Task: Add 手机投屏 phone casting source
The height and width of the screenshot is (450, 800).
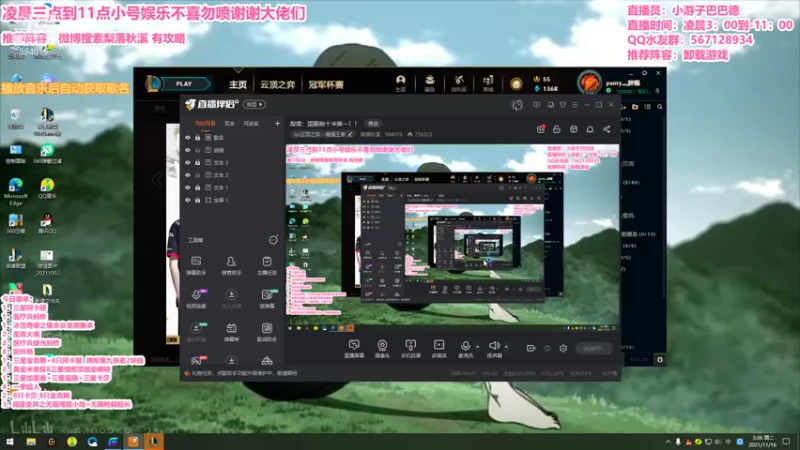Action: point(410,348)
